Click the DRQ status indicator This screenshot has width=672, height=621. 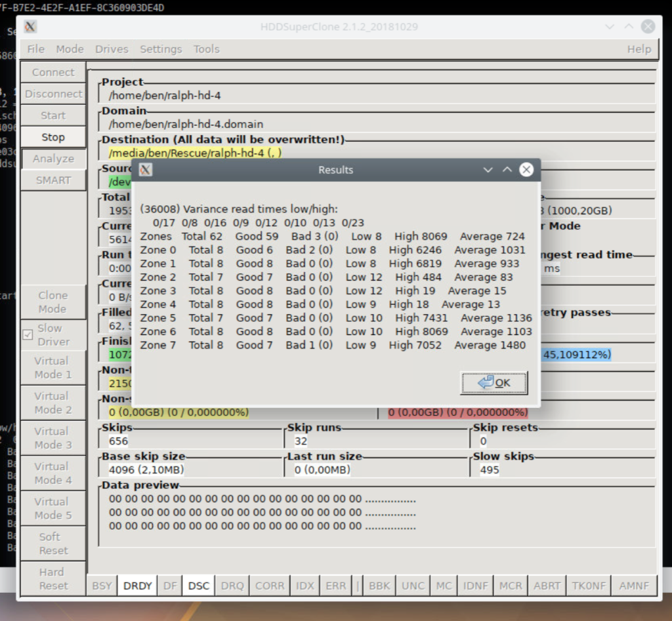click(232, 586)
